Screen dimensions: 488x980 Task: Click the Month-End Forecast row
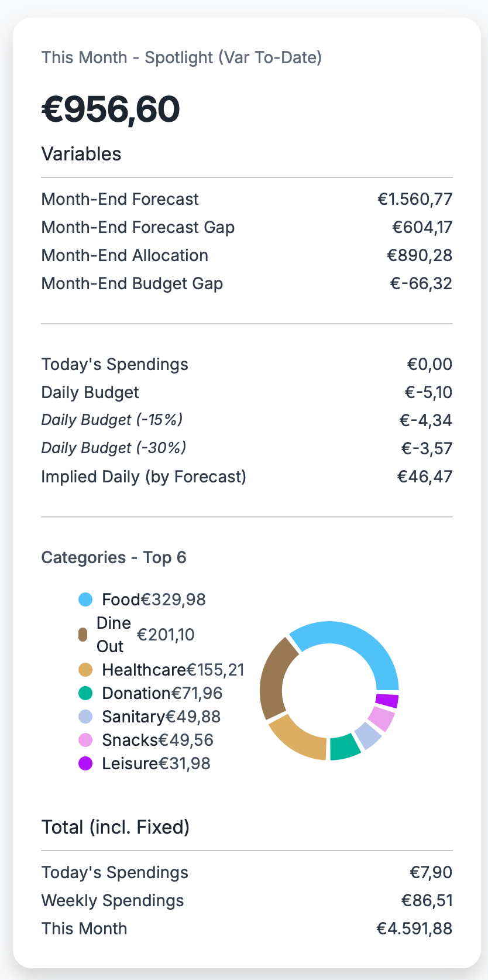pyautogui.click(x=246, y=199)
